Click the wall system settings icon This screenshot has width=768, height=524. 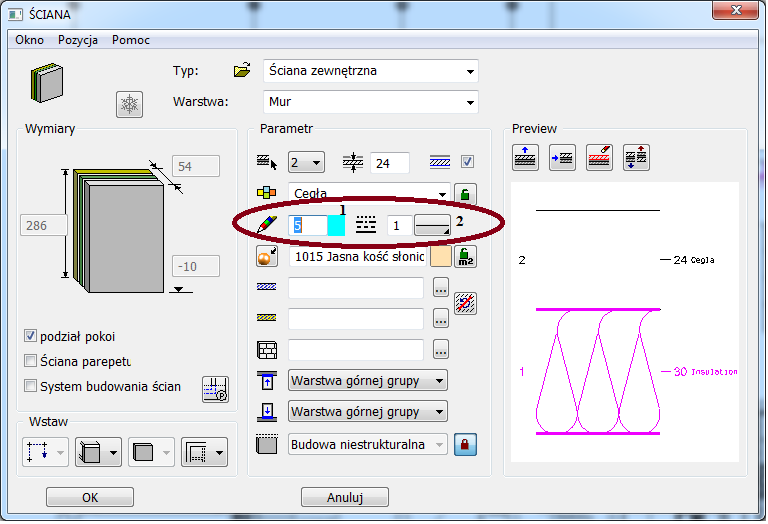point(215,389)
